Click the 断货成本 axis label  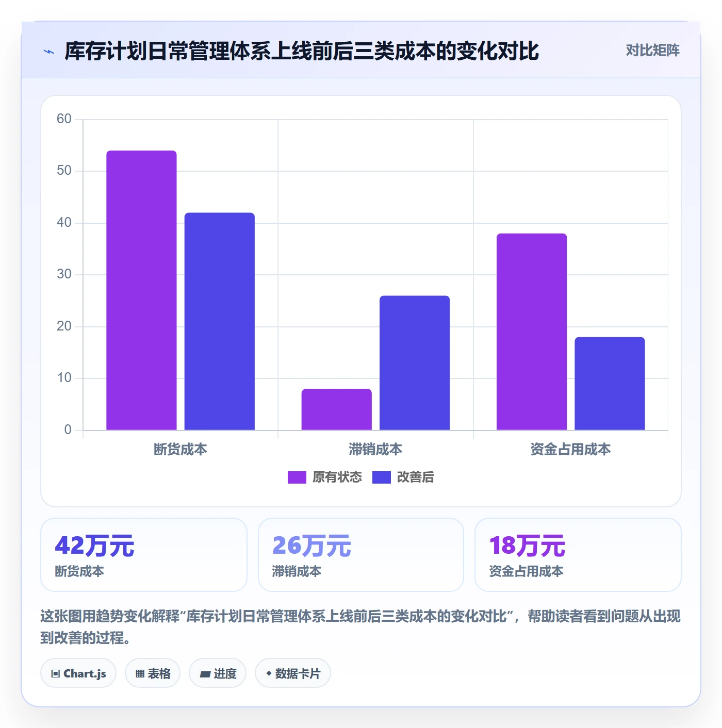point(180,450)
